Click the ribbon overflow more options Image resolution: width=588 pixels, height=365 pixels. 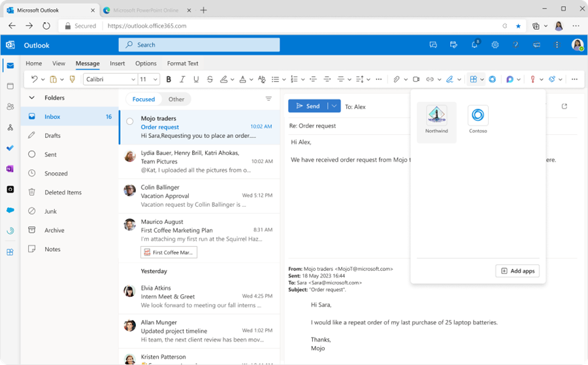pos(574,79)
